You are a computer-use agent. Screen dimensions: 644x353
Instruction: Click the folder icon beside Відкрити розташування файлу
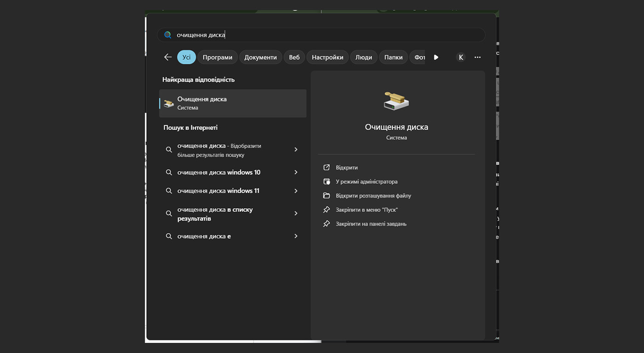[x=327, y=195]
